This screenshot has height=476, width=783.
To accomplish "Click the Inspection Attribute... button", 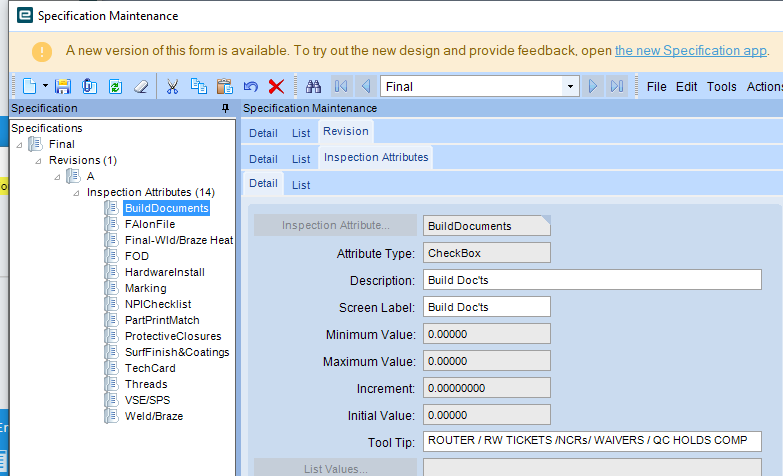I will (335, 225).
